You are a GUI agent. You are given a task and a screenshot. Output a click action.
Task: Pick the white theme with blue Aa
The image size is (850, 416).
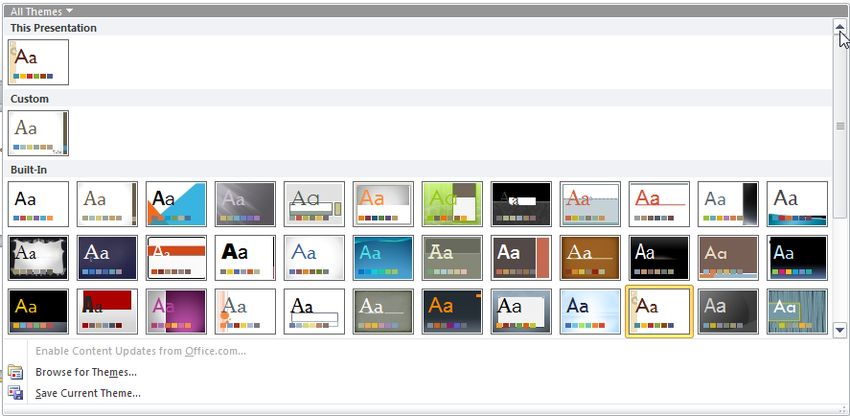click(x=314, y=258)
